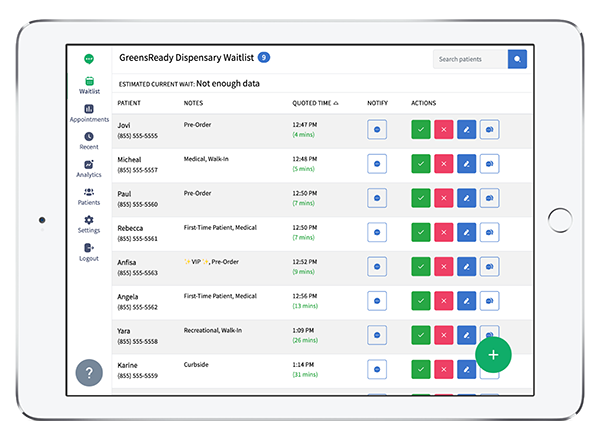600x440 pixels.
Task: Click Karine's Curbside note
Action: pos(196,365)
